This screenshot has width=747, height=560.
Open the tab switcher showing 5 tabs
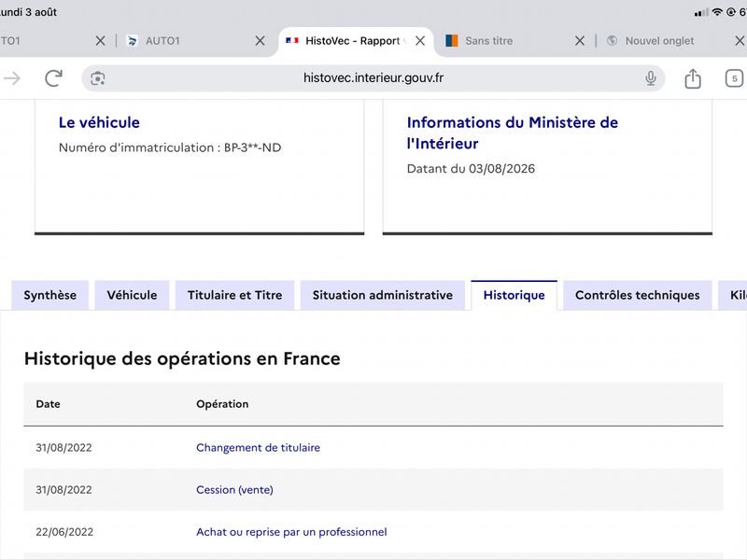pyautogui.click(x=734, y=78)
